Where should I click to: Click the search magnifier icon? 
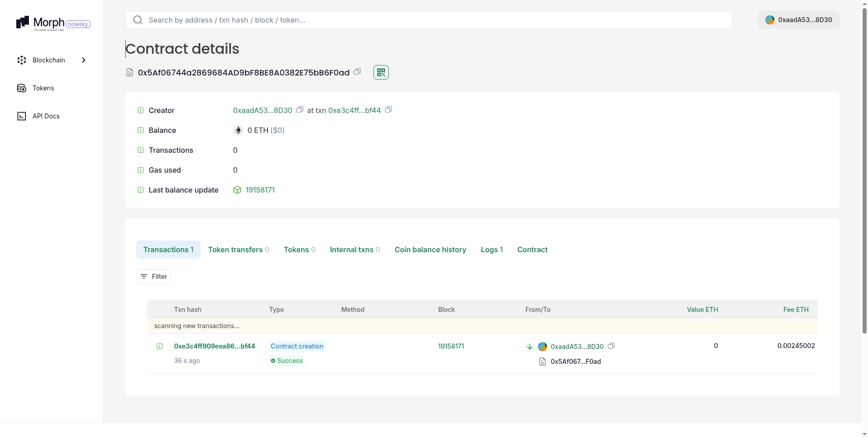[138, 20]
